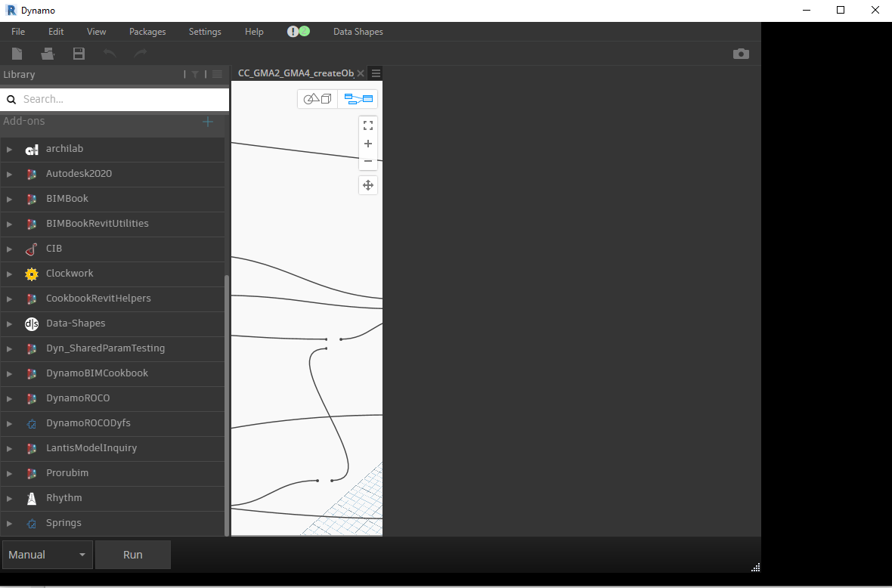Open the Manual run mode dropdown

48,554
